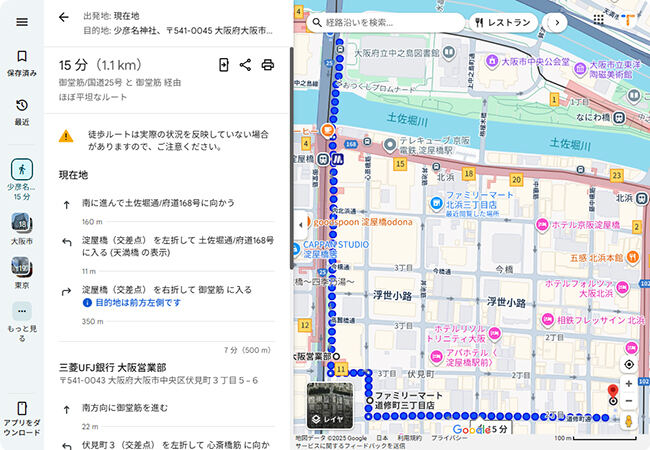Open the レイヤ layers thumbnail
Screen dimensions: 650x450
[330, 406]
